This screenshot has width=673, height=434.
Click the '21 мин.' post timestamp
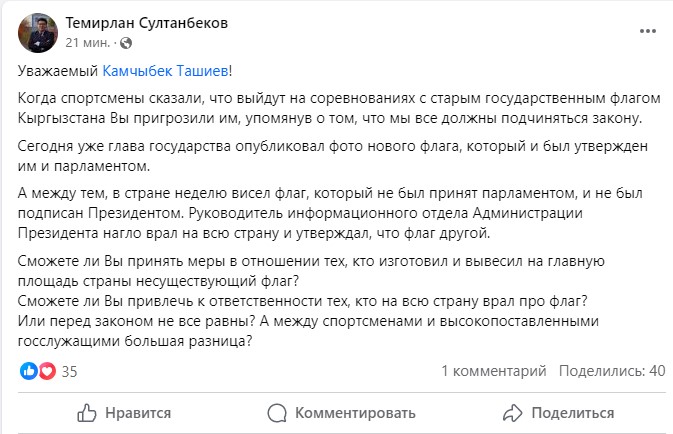87,43
